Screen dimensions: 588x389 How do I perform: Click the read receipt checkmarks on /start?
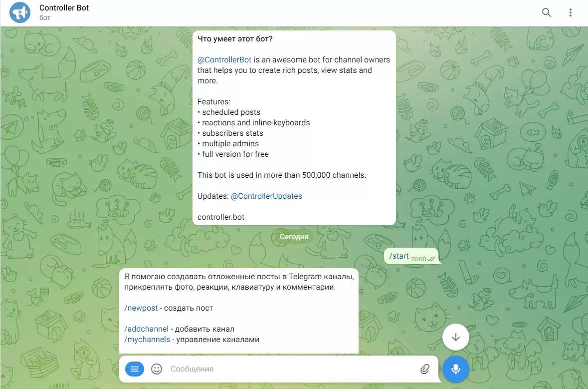(431, 259)
